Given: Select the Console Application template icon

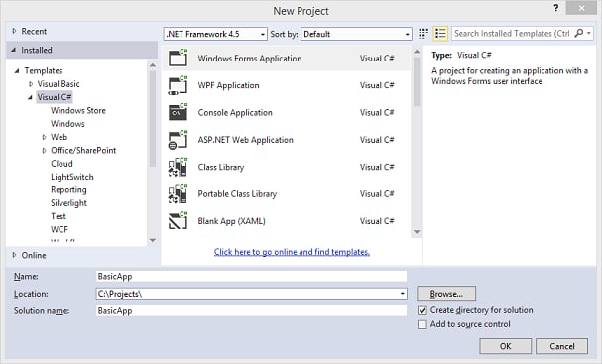Looking at the screenshot, I should tap(179, 112).
